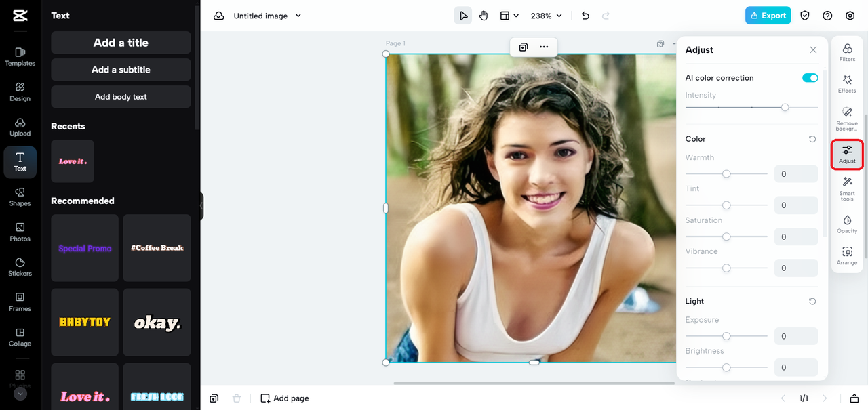Open the Upload sidebar panel
Screen dimensions: 868x410
20,127
